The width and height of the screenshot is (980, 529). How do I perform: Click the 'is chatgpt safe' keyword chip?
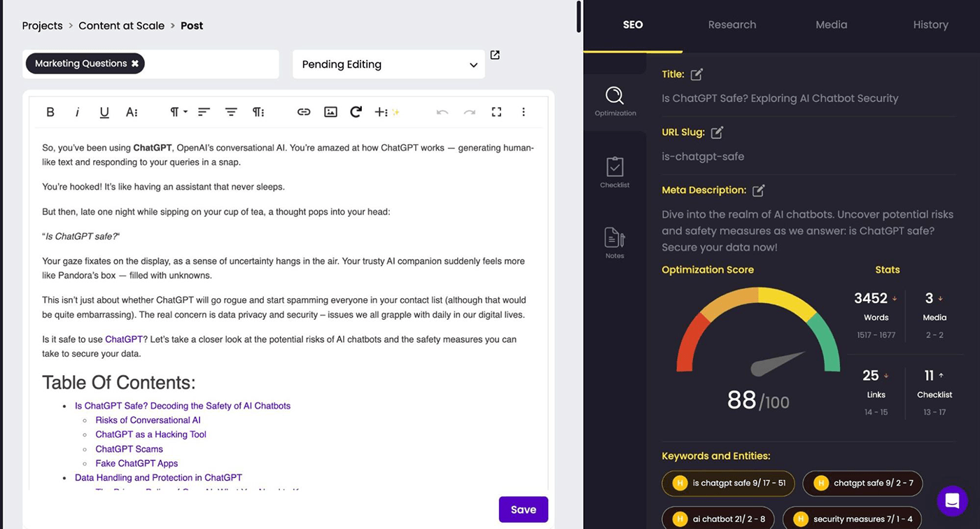click(x=728, y=483)
